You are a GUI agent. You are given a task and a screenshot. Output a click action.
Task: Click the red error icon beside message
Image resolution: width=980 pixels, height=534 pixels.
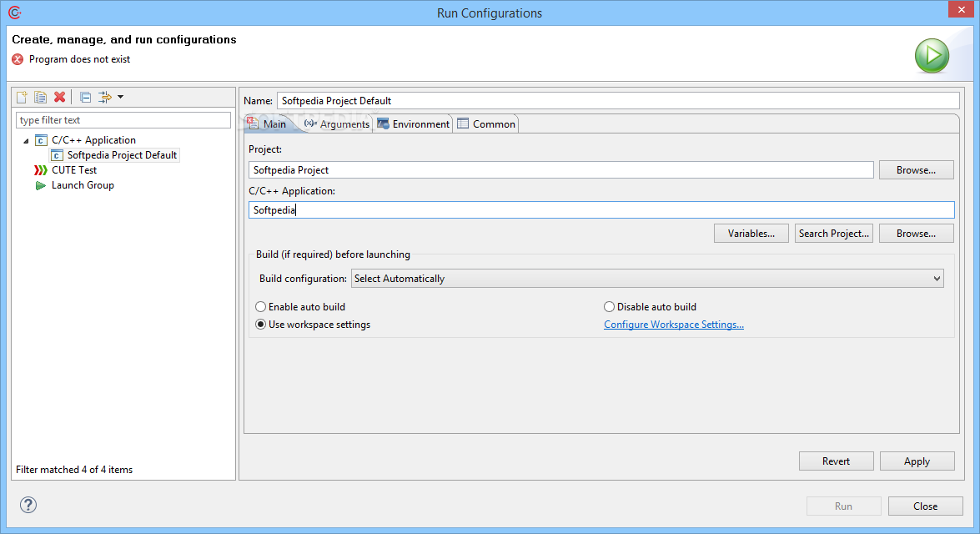(18, 59)
